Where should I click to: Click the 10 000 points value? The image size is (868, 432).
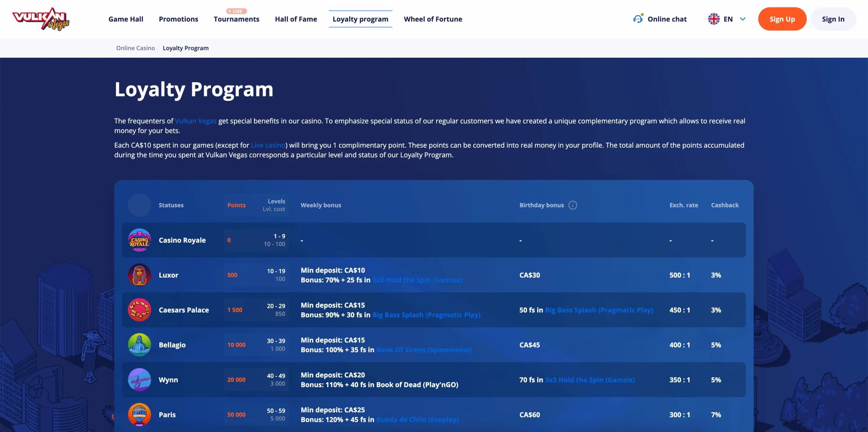click(x=236, y=345)
